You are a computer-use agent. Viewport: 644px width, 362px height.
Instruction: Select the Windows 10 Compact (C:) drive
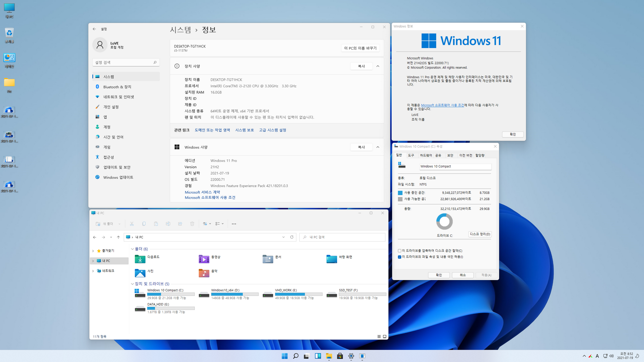click(x=165, y=294)
